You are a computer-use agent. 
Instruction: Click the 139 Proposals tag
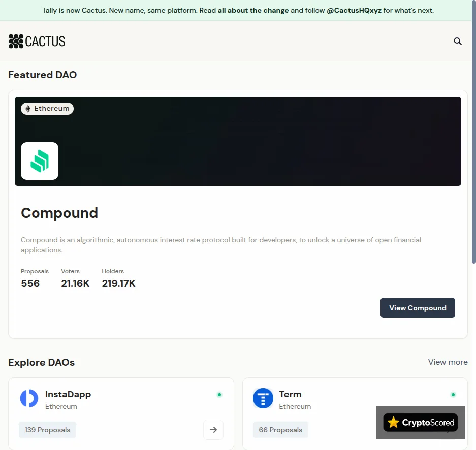tap(47, 430)
